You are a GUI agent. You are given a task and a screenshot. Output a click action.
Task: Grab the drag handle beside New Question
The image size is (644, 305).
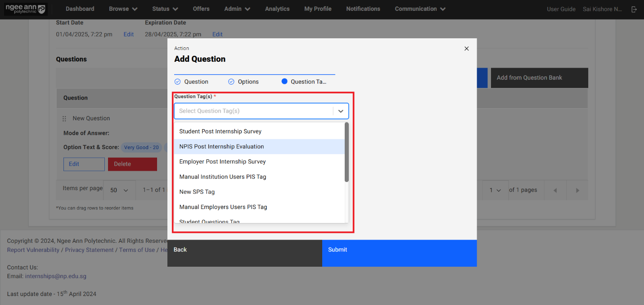pos(64,118)
